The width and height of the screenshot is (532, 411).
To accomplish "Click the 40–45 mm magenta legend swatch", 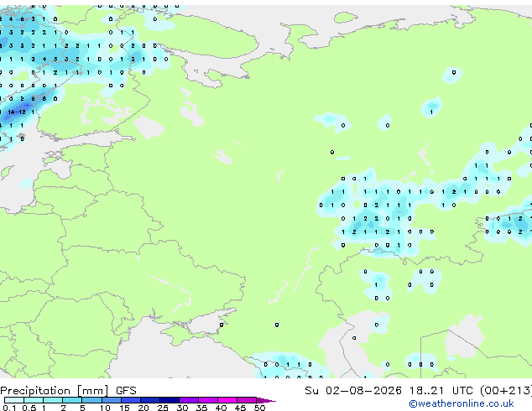I will tap(227, 400).
